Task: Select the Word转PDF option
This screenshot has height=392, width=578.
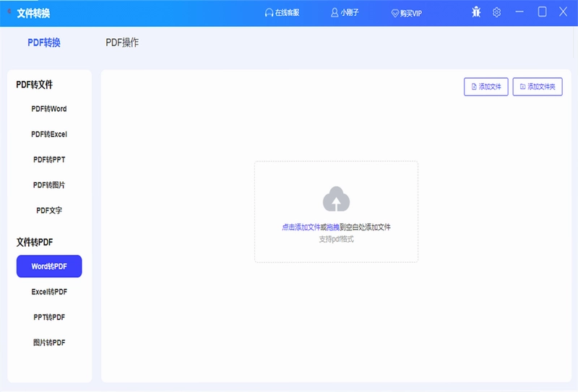Action: pos(49,266)
